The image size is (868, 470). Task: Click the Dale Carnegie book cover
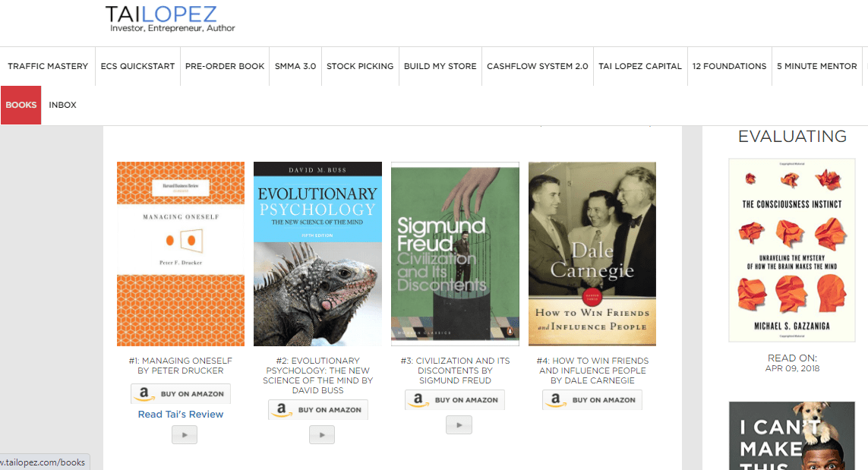pyautogui.click(x=592, y=254)
